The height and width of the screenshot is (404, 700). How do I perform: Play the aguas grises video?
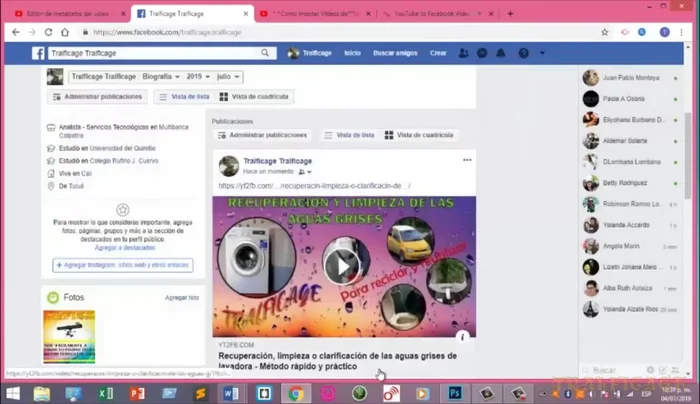tap(343, 267)
